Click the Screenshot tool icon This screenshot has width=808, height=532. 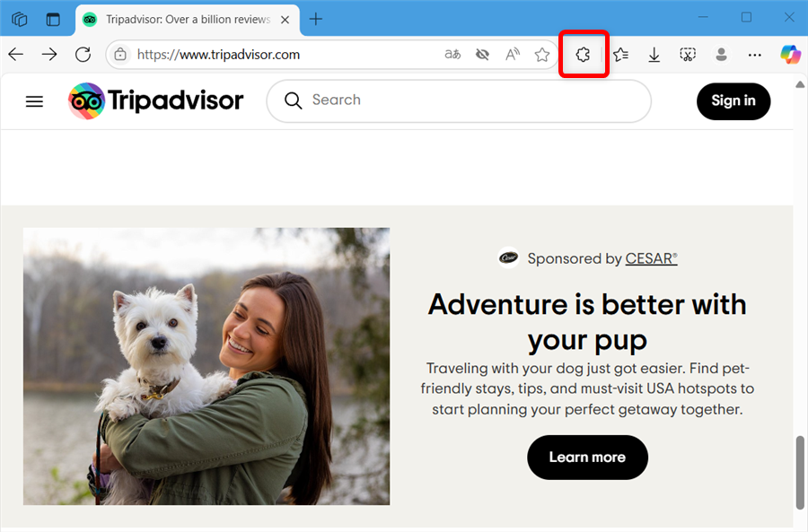(688, 55)
